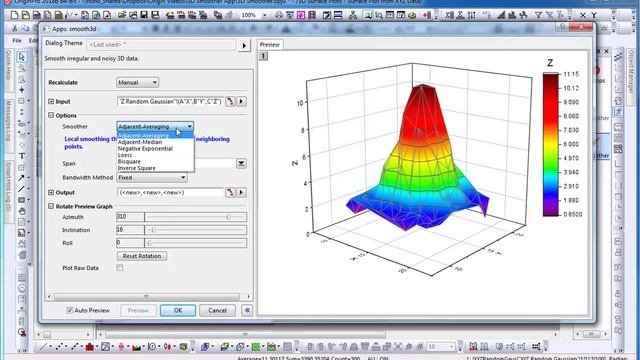Choose Adjacent-Averaging in Smoother list
This screenshot has height=360, width=640.
155,135
